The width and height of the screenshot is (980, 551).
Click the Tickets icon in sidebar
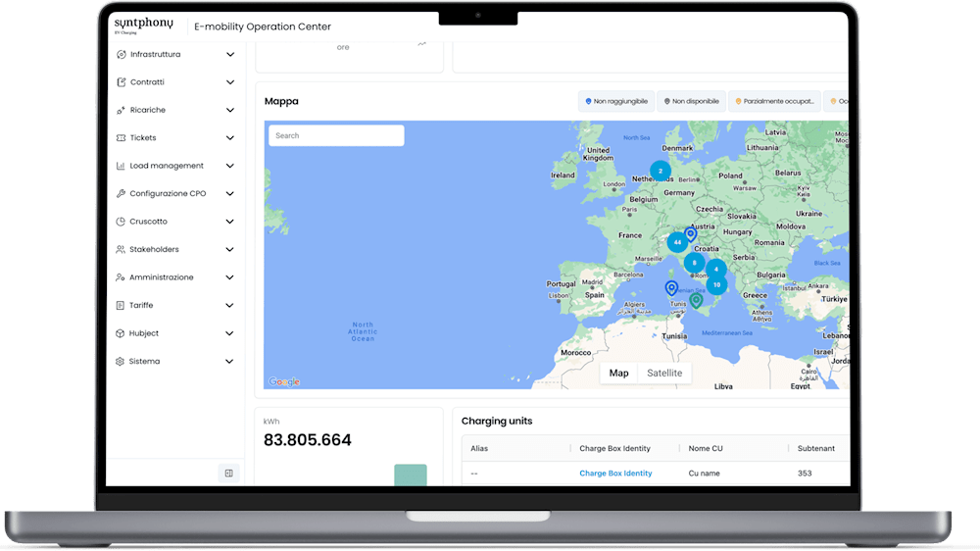(x=121, y=138)
